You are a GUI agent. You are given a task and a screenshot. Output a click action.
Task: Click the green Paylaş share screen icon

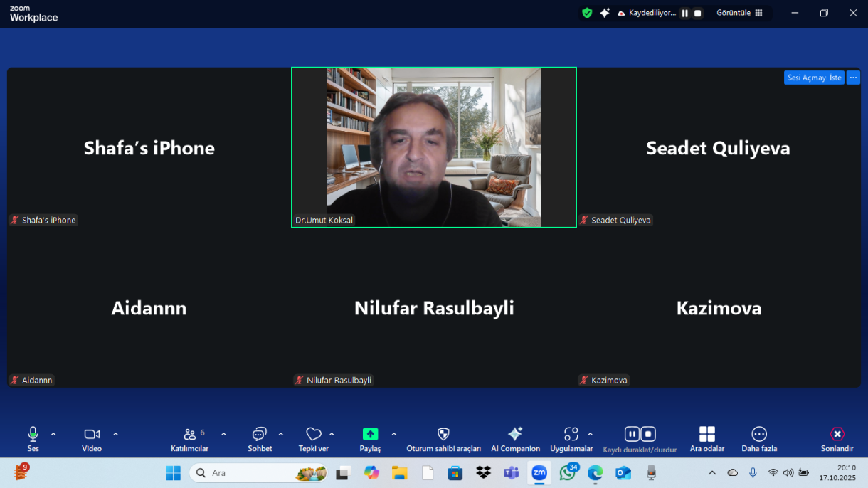tap(370, 434)
